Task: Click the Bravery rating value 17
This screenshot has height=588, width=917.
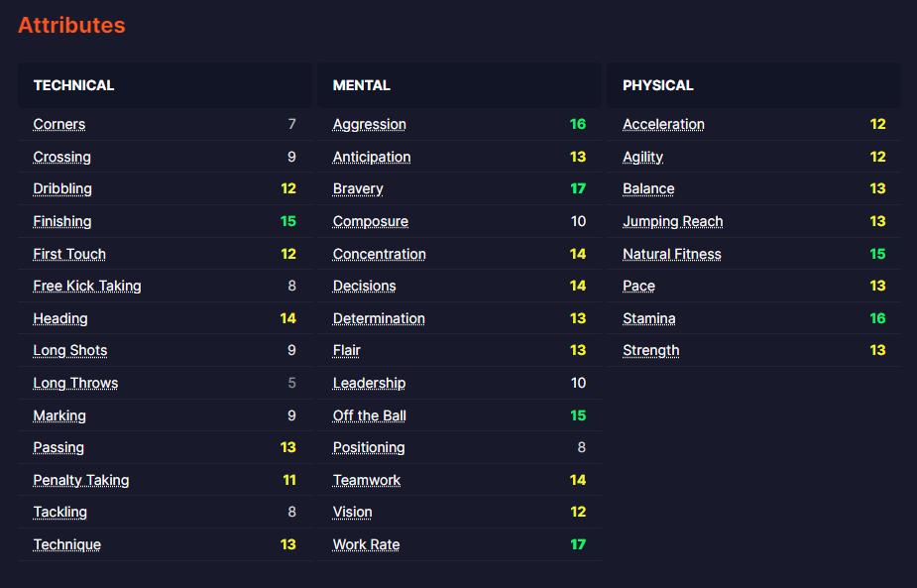Action: (x=578, y=188)
